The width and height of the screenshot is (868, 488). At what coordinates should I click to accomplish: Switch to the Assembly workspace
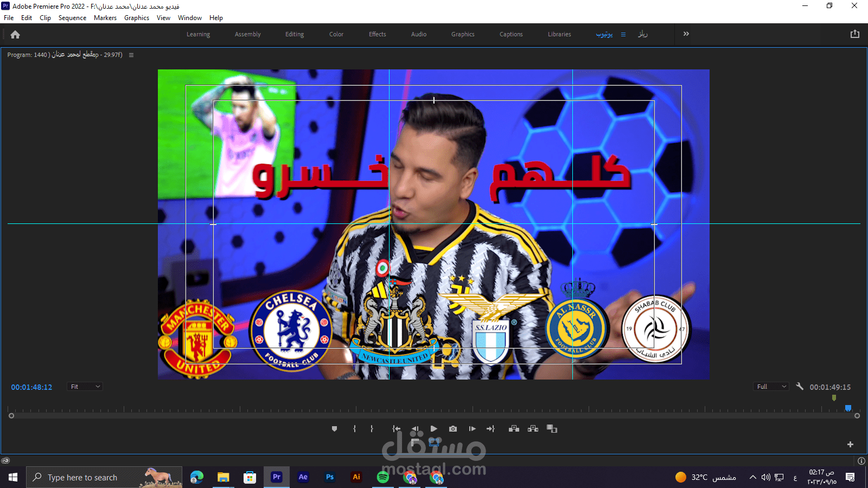[247, 34]
